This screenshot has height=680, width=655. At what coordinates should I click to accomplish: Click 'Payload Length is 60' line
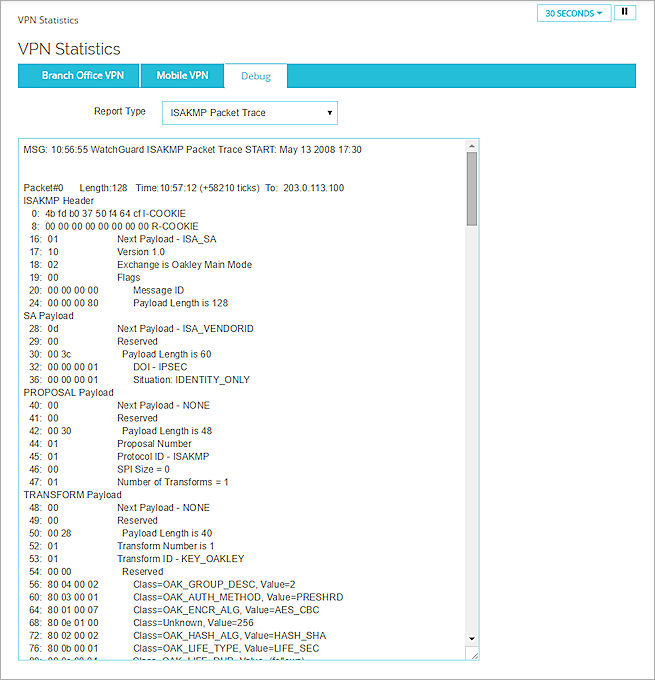click(x=120, y=354)
